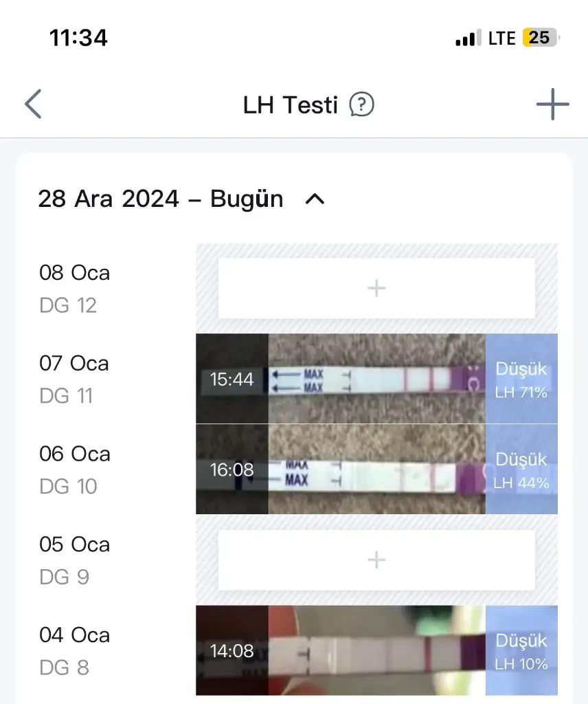The width and height of the screenshot is (588, 704).
Task: Tap the cellular signal bars icon
Action: 468,39
